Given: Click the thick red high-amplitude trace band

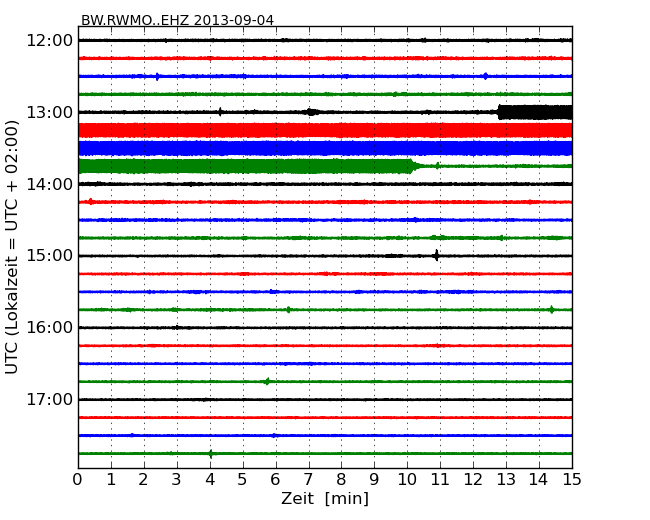Looking at the screenshot, I should click(x=325, y=131).
